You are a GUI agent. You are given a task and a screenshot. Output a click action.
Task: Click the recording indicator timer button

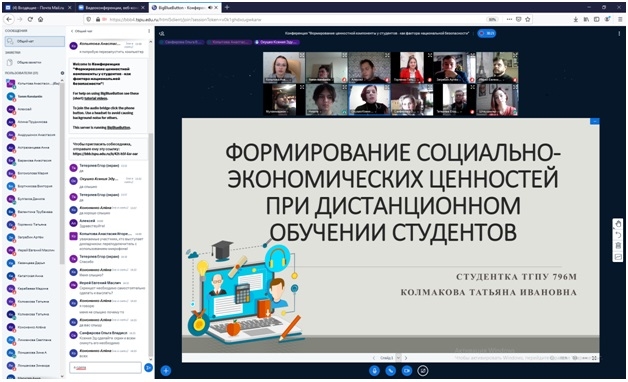coord(487,33)
